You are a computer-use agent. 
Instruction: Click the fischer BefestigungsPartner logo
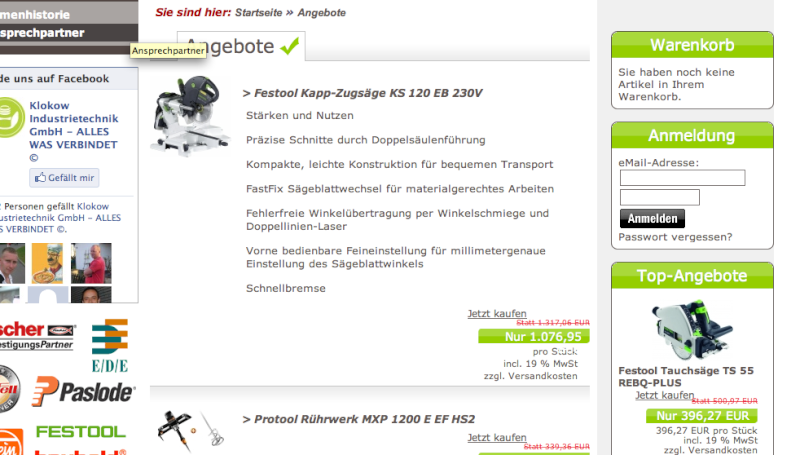click(38, 335)
